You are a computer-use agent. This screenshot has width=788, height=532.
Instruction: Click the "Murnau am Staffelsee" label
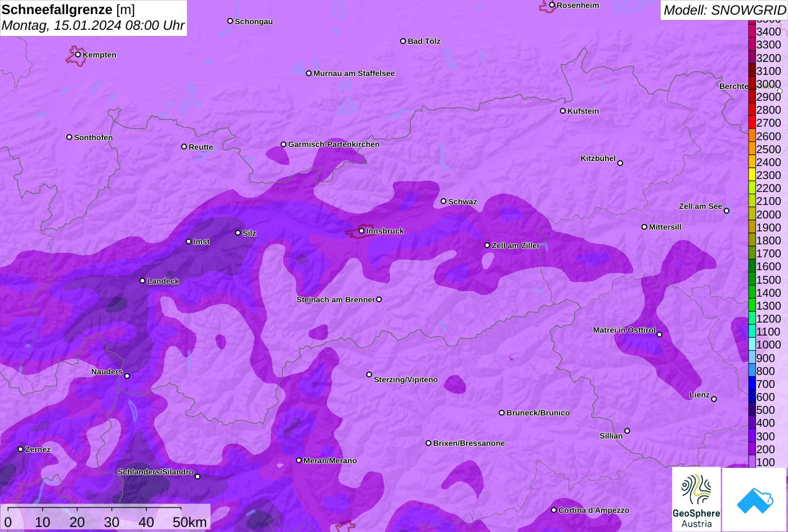(x=354, y=74)
